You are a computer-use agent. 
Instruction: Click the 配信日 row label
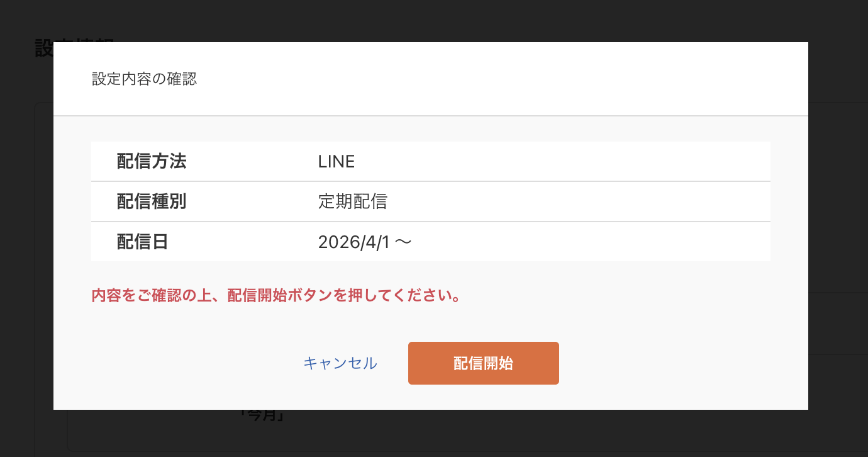pyautogui.click(x=142, y=241)
